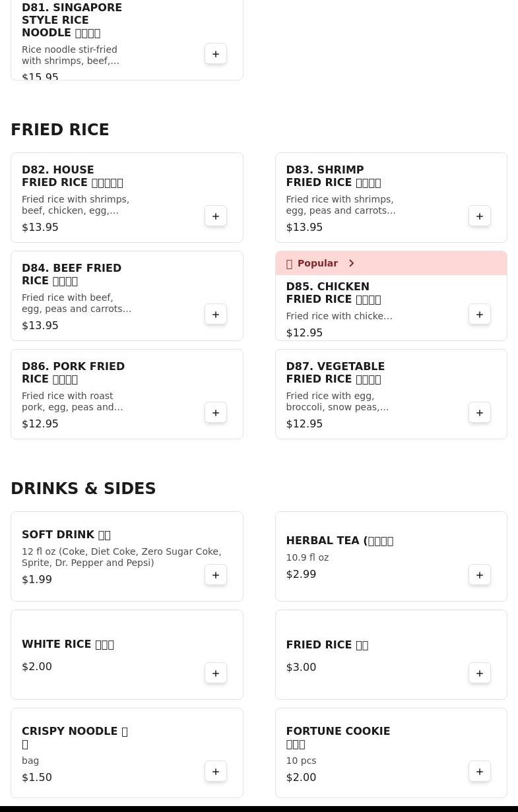The image size is (518, 812).
Task: Open D82 House Fried Rice item title
Action: click(72, 176)
